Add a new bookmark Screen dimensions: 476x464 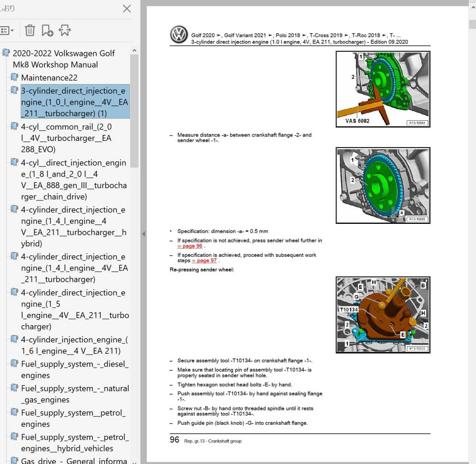pos(47,31)
